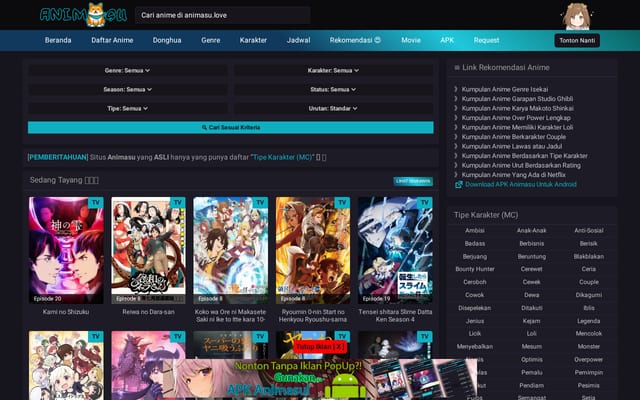Select the Dewa character type
The image size is (640, 400).
click(531, 295)
